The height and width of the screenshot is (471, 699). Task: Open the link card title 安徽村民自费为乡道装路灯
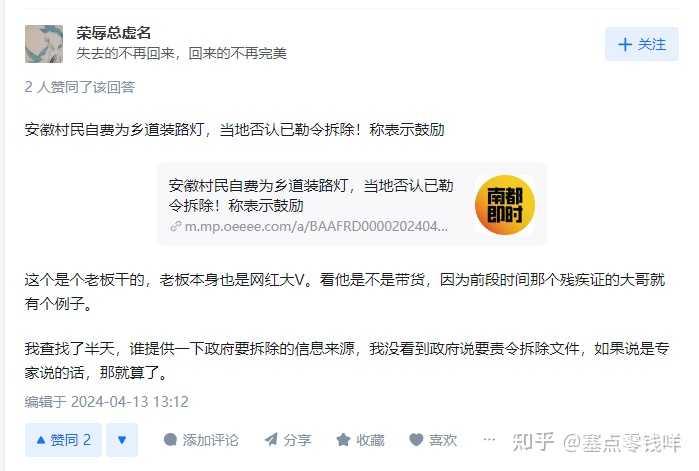pos(311,195)
